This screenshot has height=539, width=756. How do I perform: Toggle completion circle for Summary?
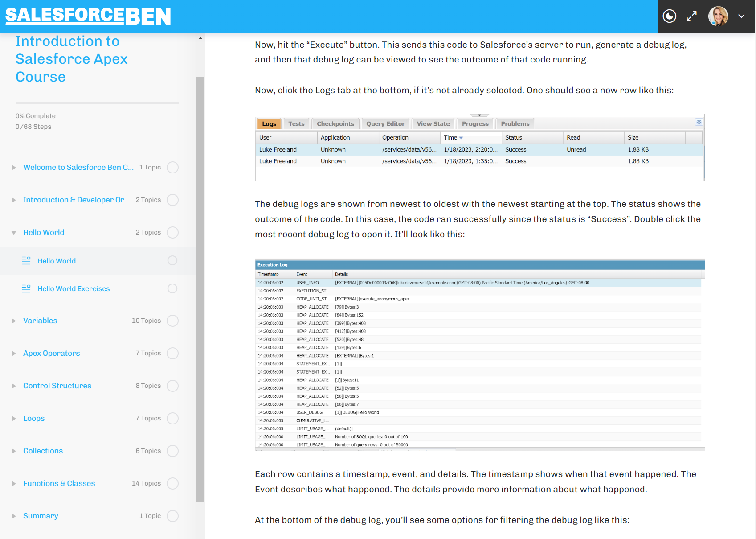point(172,516)
